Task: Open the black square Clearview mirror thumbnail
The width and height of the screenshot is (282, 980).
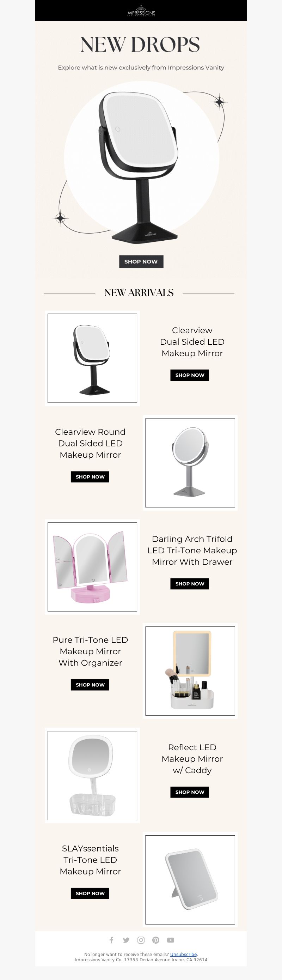Action: click(x=92, y=358)
